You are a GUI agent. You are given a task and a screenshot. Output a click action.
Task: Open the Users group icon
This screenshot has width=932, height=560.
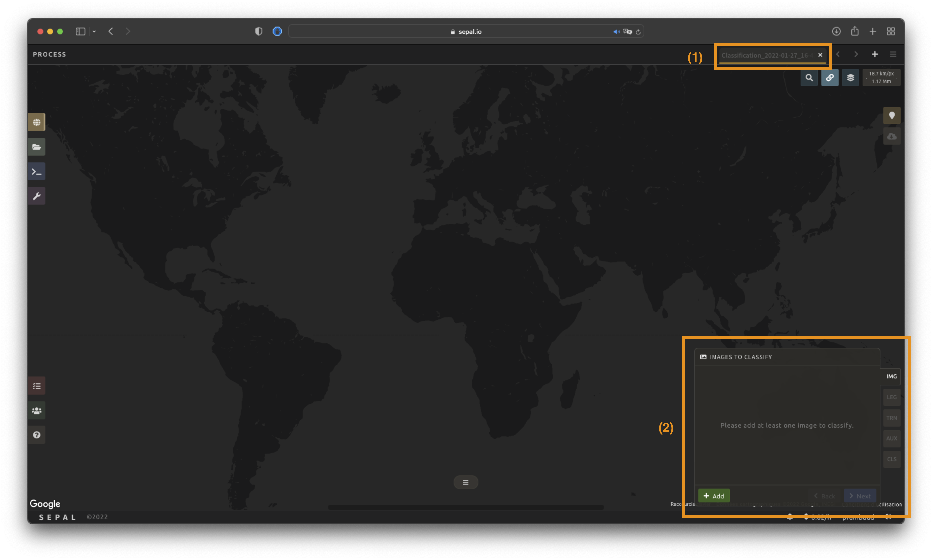point(37,410)
